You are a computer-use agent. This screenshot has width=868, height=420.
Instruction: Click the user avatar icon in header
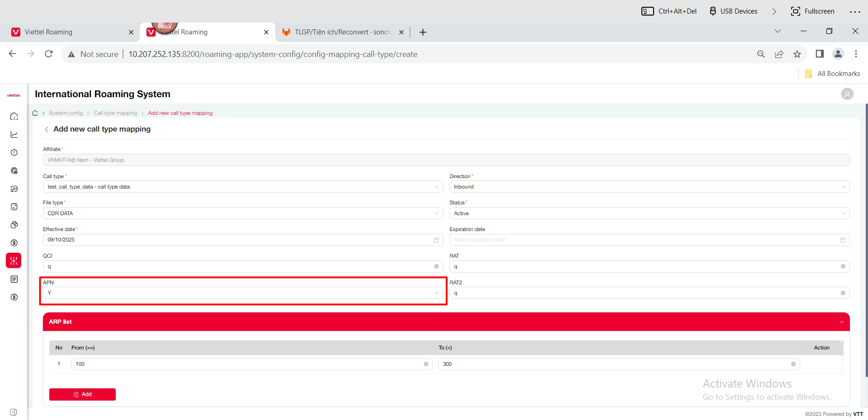847,94
